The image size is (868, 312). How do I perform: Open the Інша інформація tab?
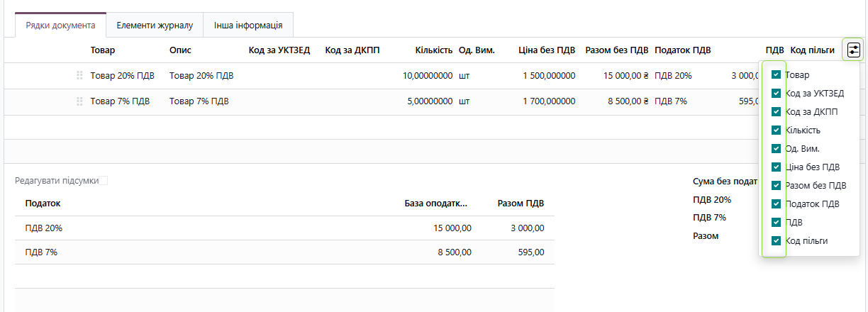(248, 26)
